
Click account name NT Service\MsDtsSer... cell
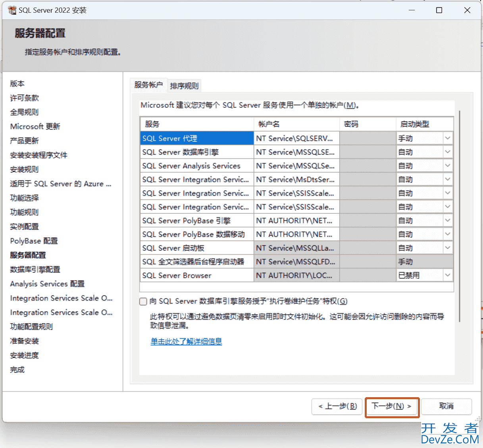(x=296, y=180)
